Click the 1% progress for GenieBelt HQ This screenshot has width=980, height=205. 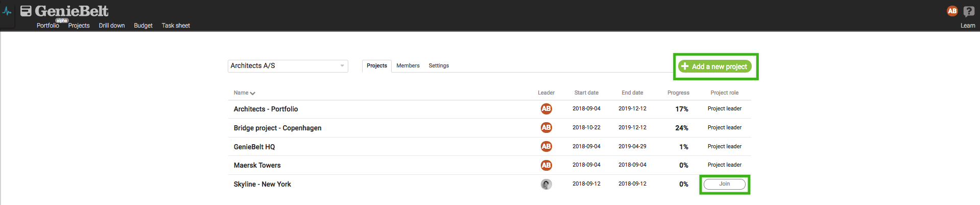pos(684,147)
